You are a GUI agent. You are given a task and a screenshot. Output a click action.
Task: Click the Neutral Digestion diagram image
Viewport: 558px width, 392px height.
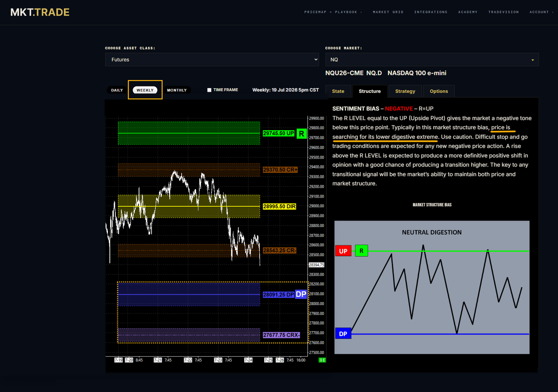(x=432, y=287)
